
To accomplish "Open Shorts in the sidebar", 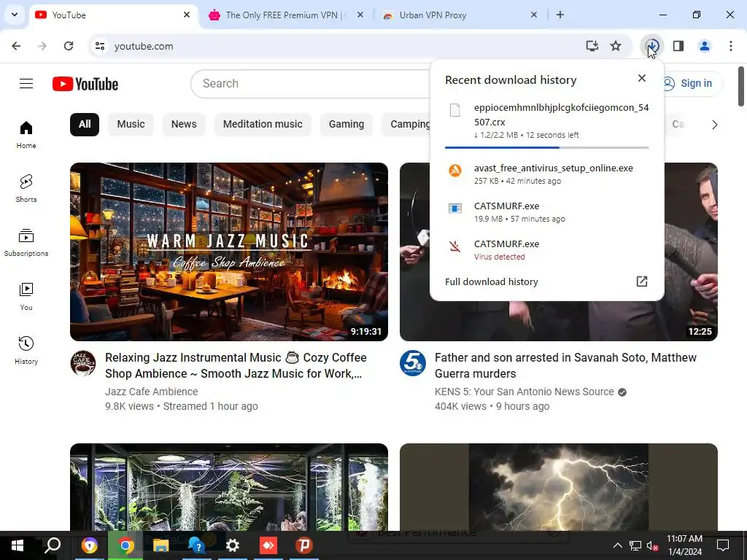I will coord(26,189).
